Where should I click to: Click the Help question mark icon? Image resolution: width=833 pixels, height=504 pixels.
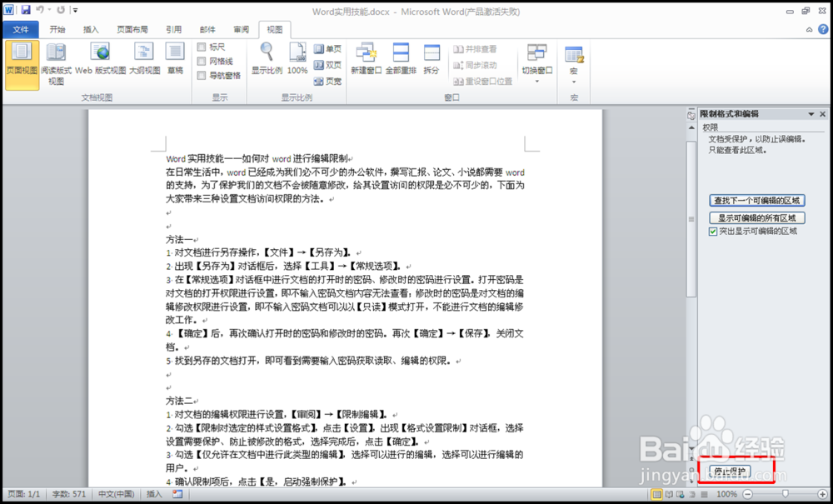click(x=822, y=29)
